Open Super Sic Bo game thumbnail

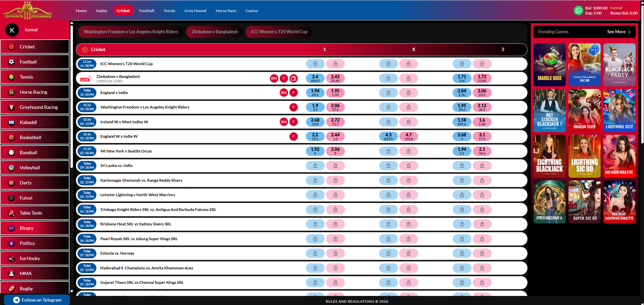(x=585, y=202)
